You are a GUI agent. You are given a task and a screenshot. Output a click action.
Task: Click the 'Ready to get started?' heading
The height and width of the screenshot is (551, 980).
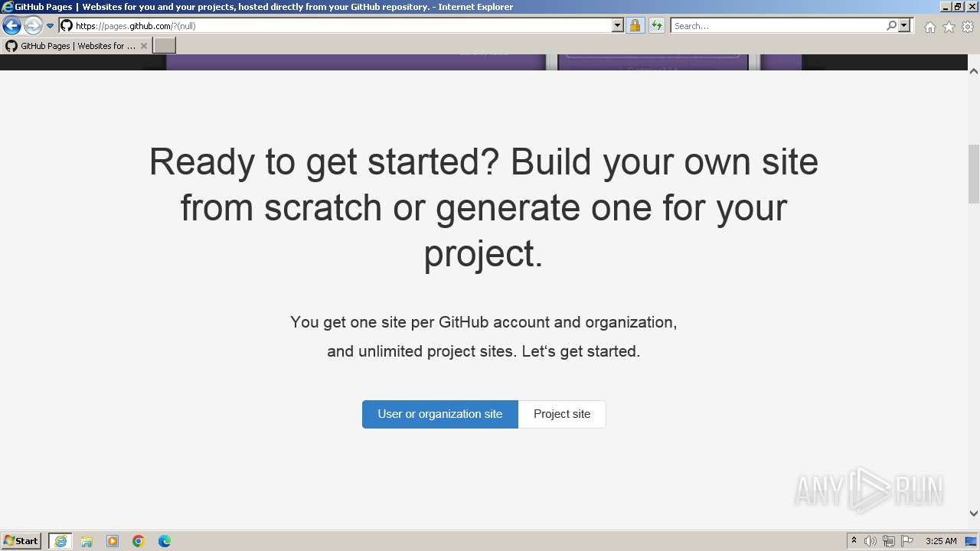tap(484, 207)
